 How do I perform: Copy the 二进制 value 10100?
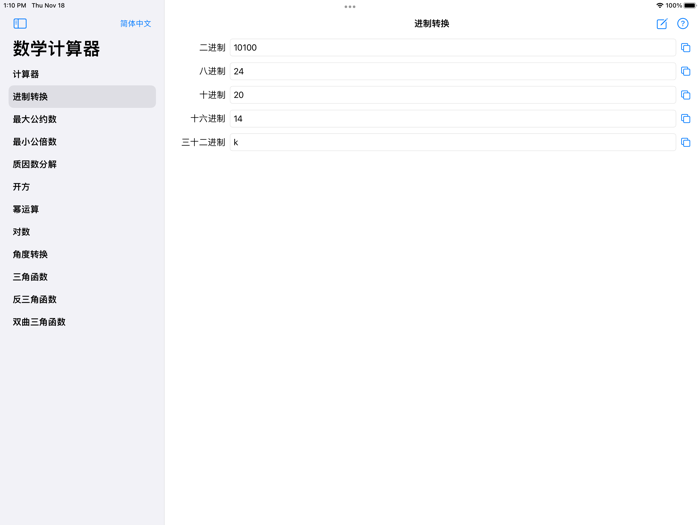686,48
